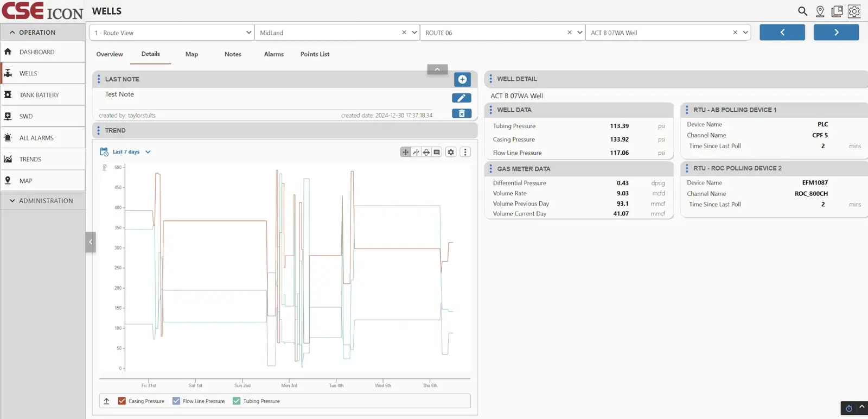868x419 pixels.
Task: Select the pan tool in trend toolbar
Action: 405,153
